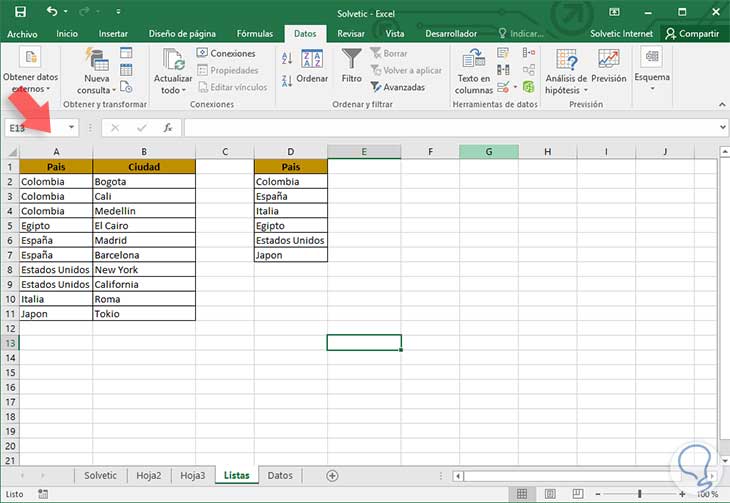
Task: Click the macro record icon in status bar
Action: (x=43, y=494)
